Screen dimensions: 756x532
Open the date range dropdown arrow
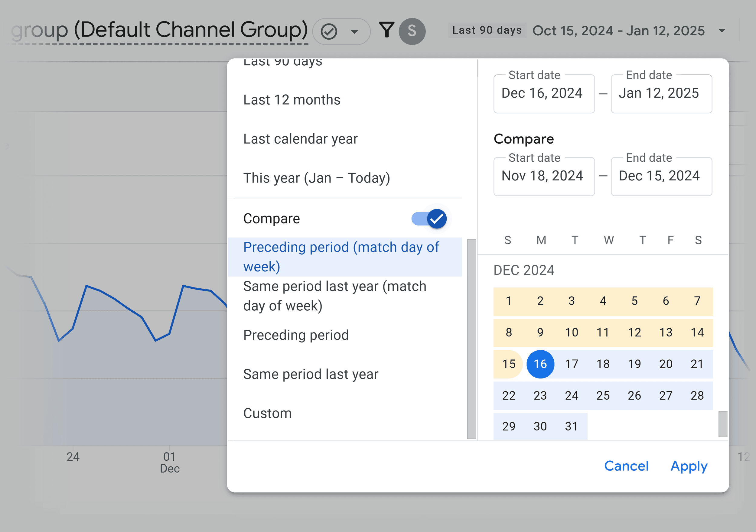(x=722, y=31)
